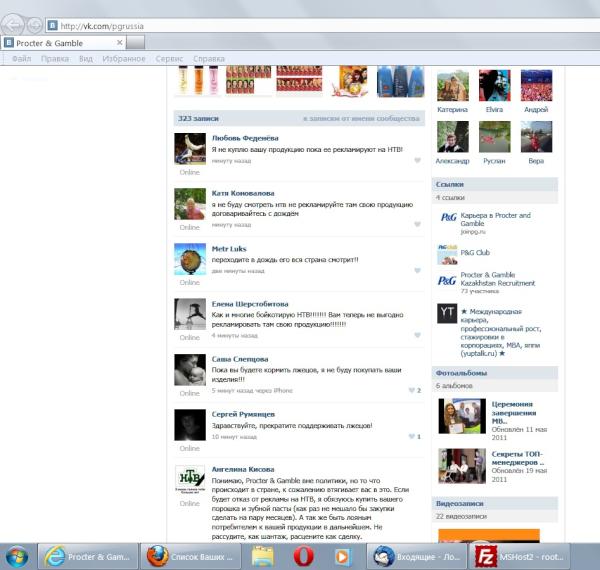This screenshot has width=600, height=570.
Task: Switch to FileZilla MSHost2 in the taskbar
Action: pyautogui.click(x=519, y=557)
